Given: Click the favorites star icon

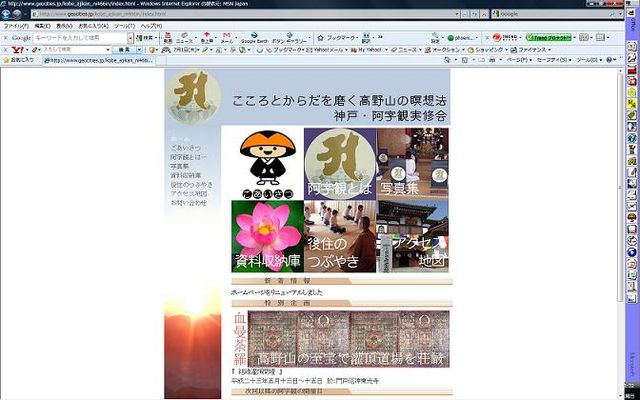Looking at the screenshot, I should pyautogui.click(x=5, y=59).
